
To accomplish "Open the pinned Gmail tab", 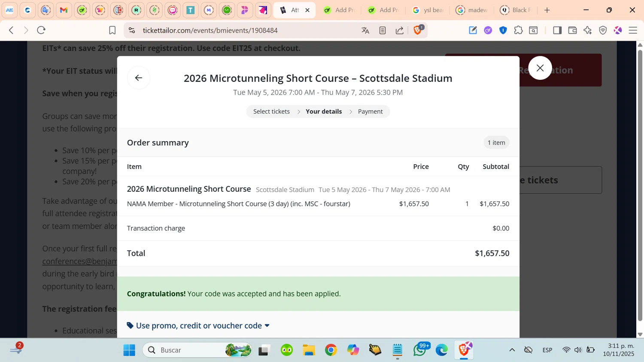I will pyautogui.click(x=64, y=10).
